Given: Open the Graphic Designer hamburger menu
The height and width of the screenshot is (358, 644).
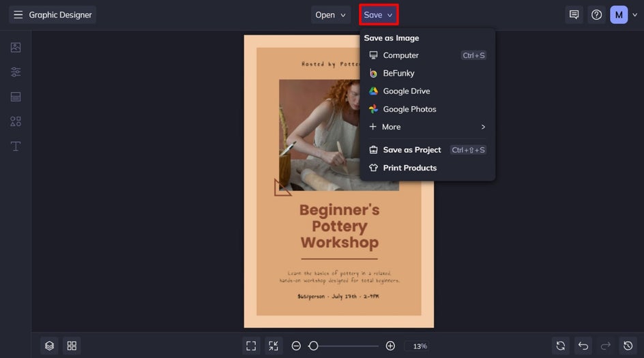Looking at the screenshot, I should point(18,15).
